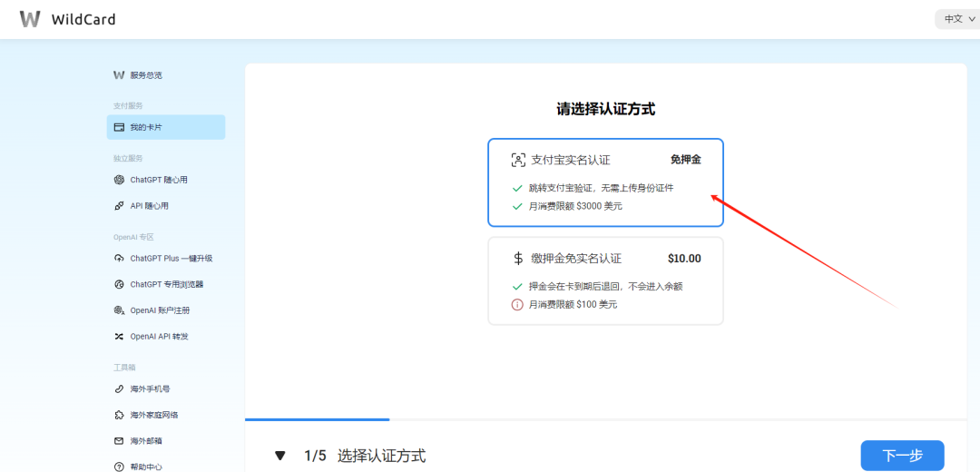
Task: Click the phone icon beside 海外手机号
Action: tap(119, 388)
